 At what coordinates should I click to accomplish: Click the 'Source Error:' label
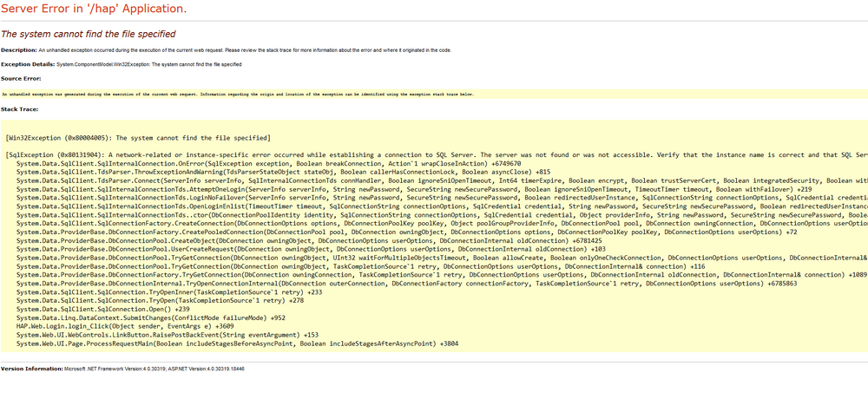click(x=21, y=79)
